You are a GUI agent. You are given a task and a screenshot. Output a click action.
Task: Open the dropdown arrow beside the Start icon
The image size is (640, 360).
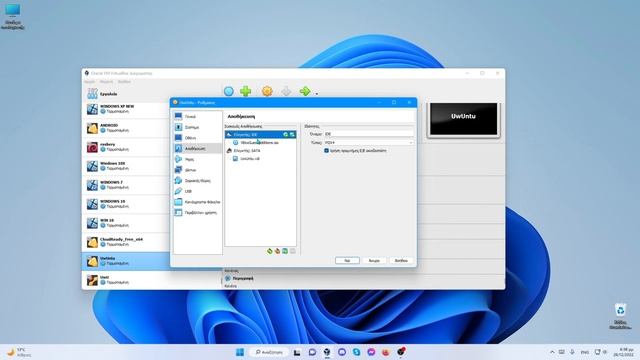coord(317,94)
